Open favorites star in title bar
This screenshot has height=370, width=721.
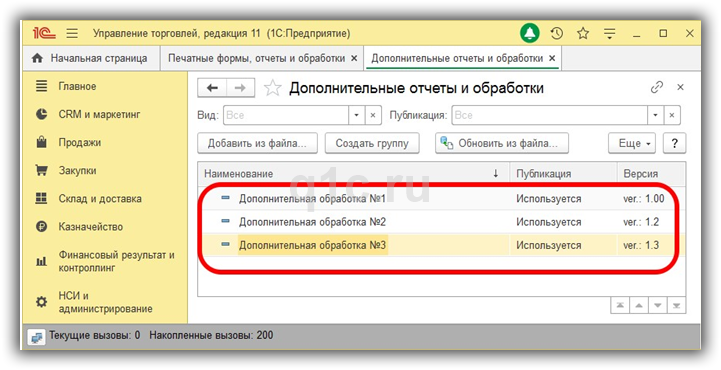[x=583, y=33]
